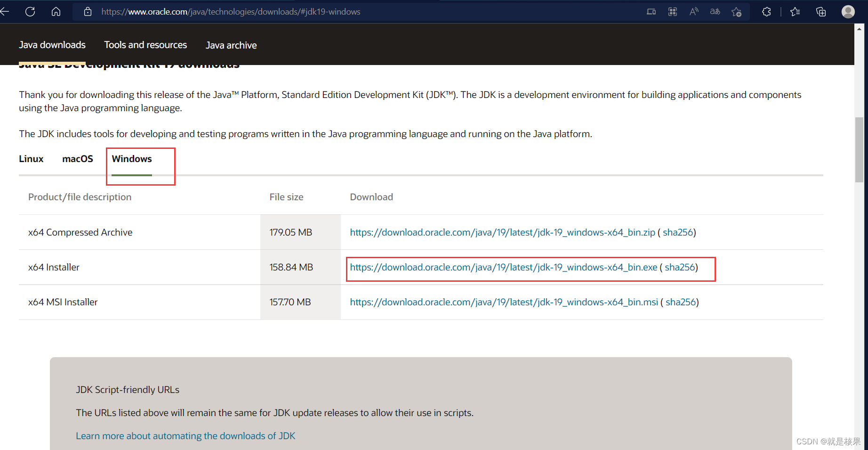Click the 'Download' column header

371,197
